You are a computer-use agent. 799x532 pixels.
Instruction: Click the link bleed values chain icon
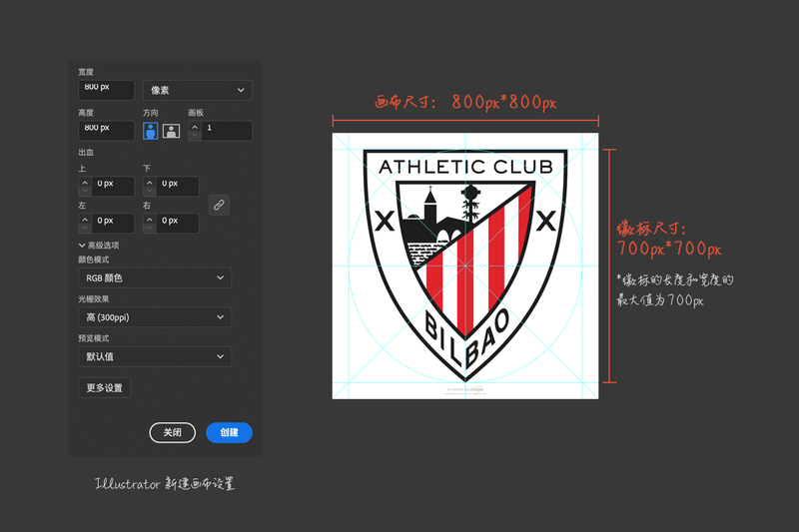(219, 204)
